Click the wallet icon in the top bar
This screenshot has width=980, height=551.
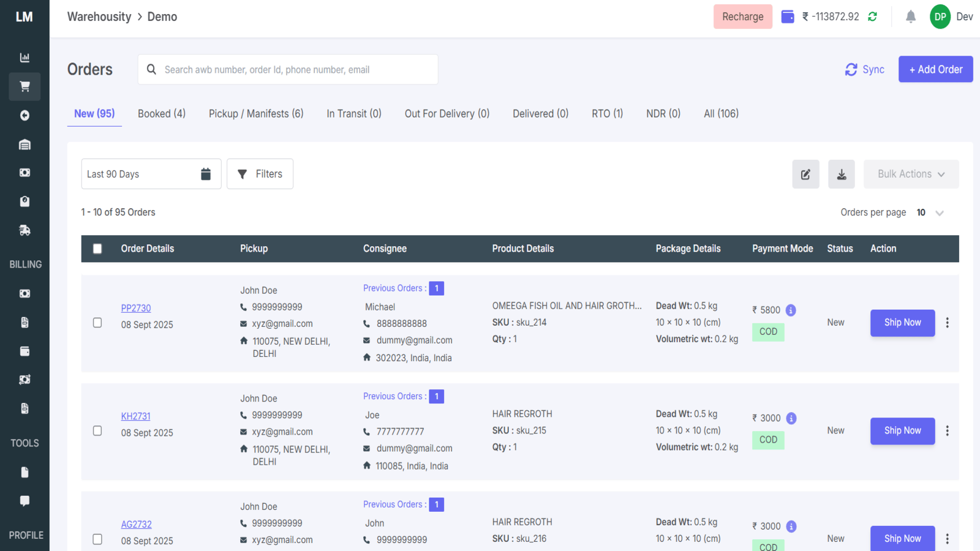787,17
